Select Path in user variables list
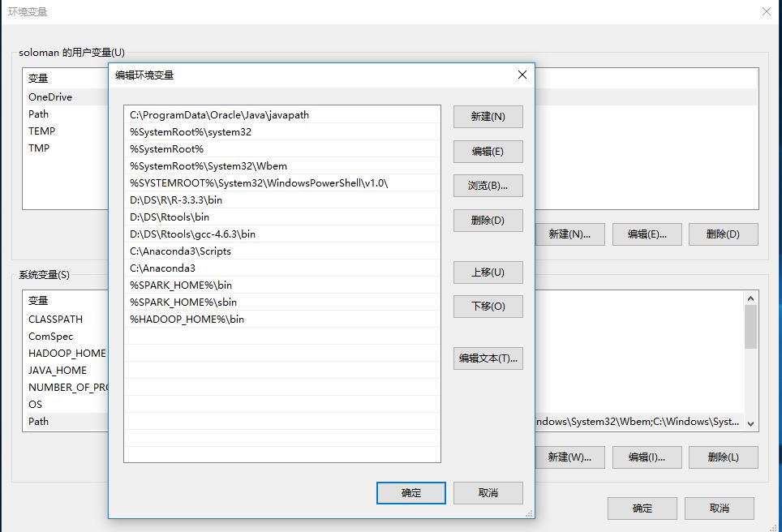Image resolution: width=782 pixels, height=532 pixels. [x=66, y=114]
